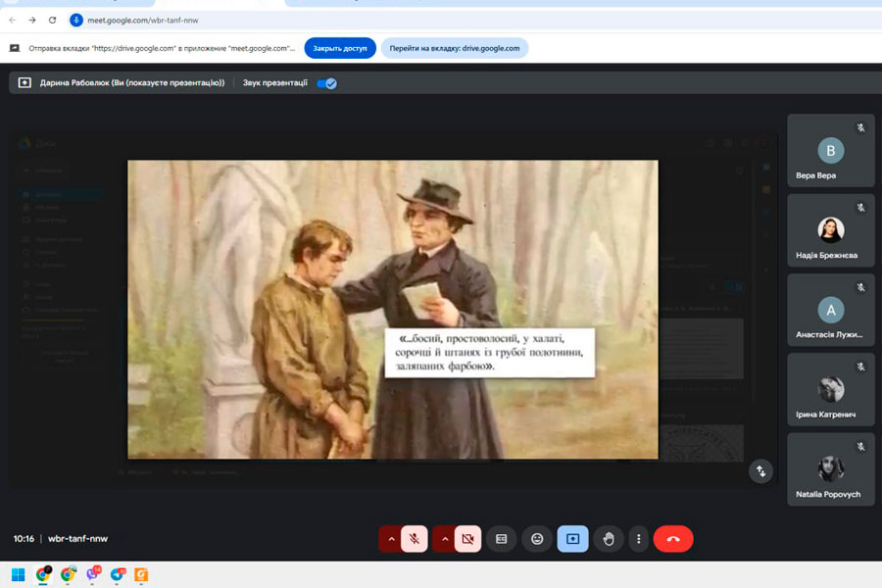Open the Viber taskbar icon
The height and width of the screenshot is (588, 882).
pos(93,574)
